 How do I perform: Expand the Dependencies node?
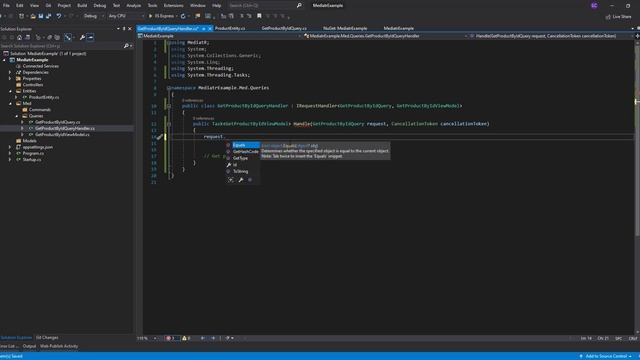click(10, 72)
